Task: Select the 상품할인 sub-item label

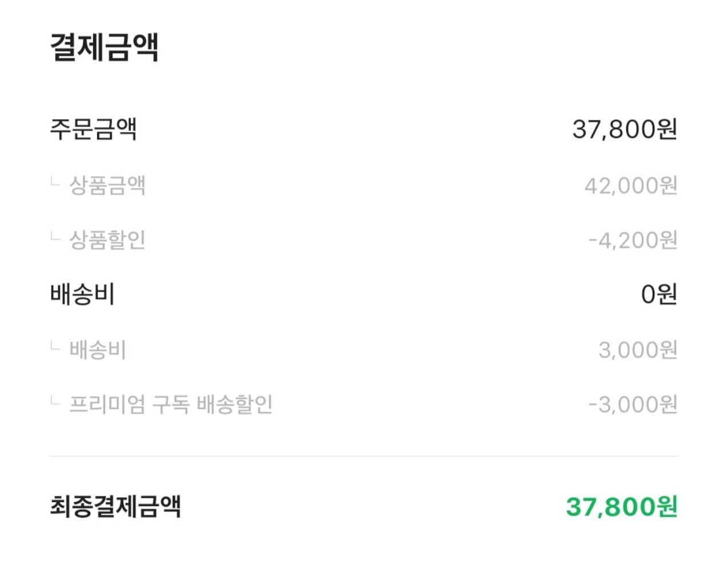Action: pyautogui.click(x=107, y=240)
